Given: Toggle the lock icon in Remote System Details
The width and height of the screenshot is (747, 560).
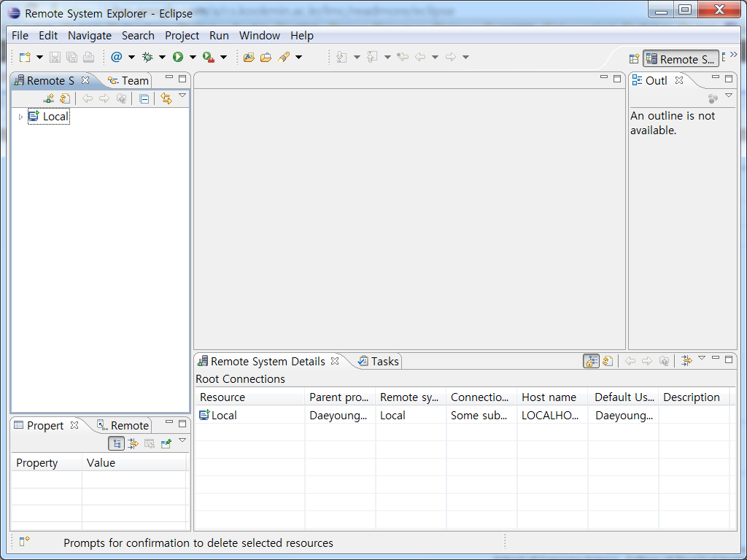Looking at the screenshot, I should [x=591, y=362].
